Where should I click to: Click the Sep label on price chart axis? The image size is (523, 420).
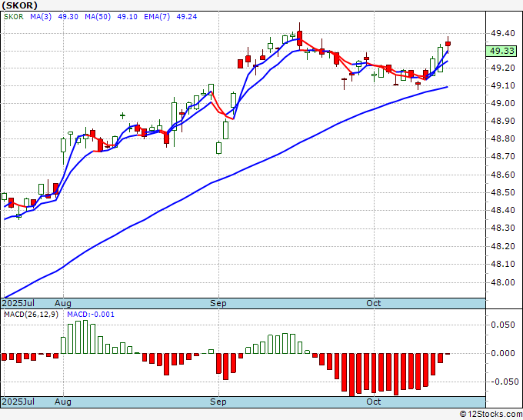(218, 303)
